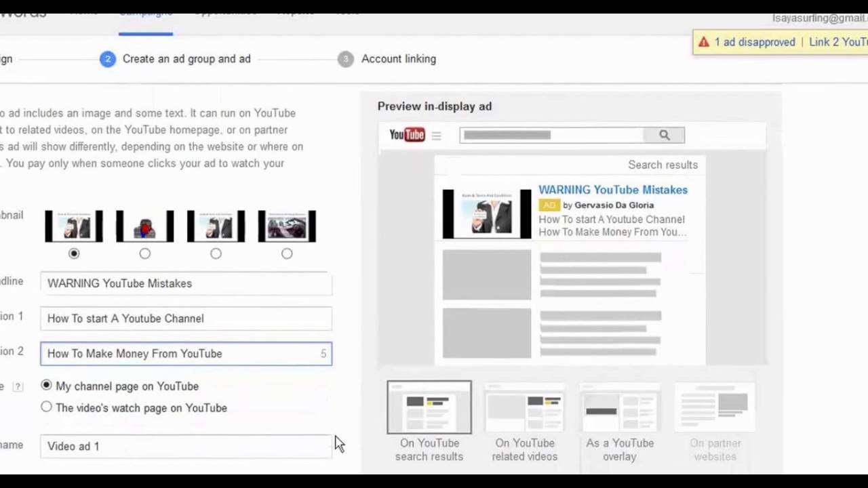Click the grey step 3 circle
Screen dimensions: 868x488
coord(346,59)
